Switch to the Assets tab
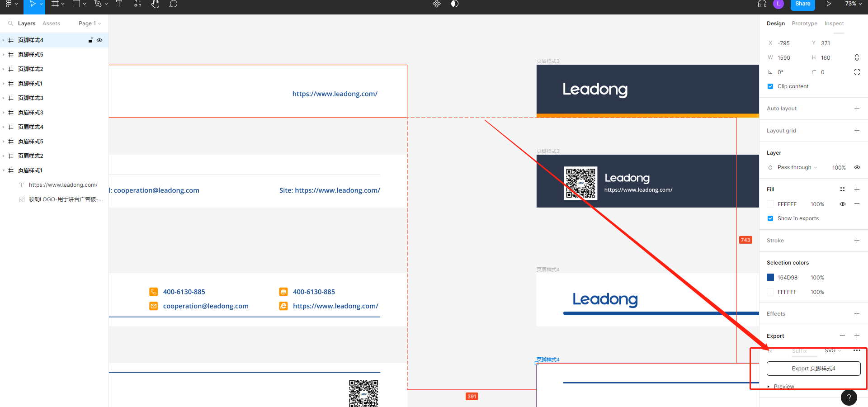868x407 pixels. tap(51, 24)
